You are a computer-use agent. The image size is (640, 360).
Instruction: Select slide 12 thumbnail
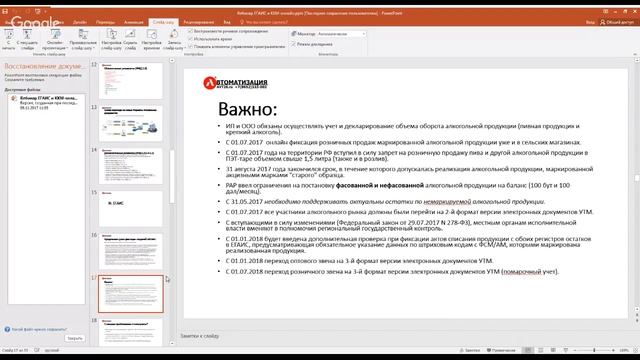pos(131,80)
